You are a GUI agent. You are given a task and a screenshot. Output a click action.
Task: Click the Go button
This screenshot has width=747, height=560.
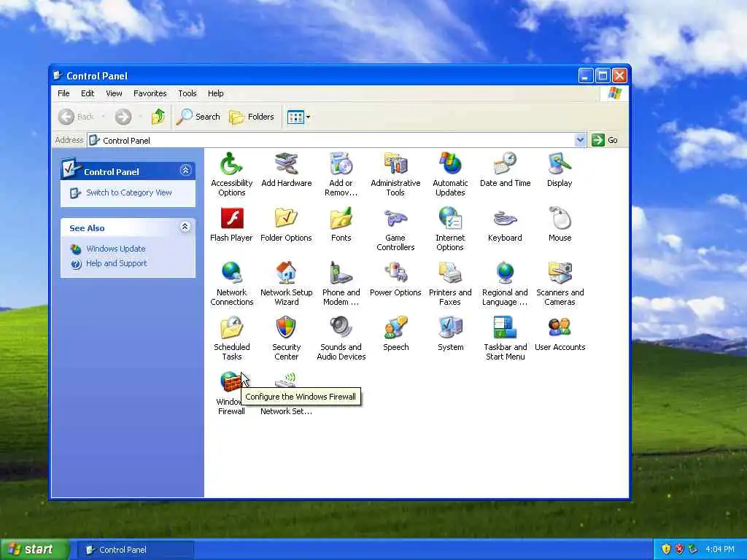[605, 140]
